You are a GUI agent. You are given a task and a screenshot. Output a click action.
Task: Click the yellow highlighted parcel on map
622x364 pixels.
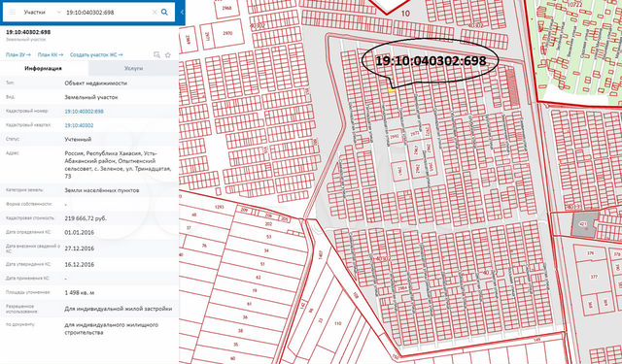pyautogui.click(x=392, y=91)
